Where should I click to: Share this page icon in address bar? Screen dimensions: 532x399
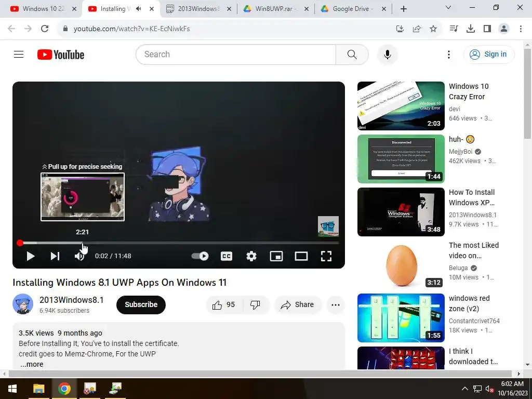pyautogui.click(x=417, y=29)
